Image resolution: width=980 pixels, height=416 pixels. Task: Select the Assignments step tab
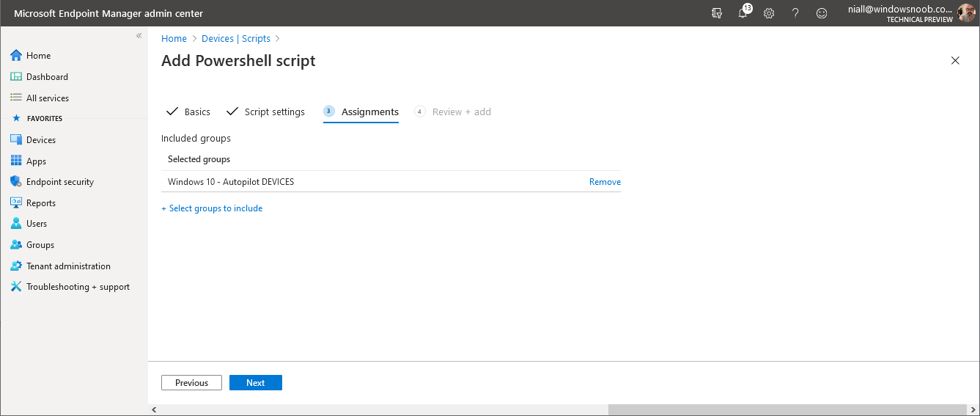tap(361, 112)
